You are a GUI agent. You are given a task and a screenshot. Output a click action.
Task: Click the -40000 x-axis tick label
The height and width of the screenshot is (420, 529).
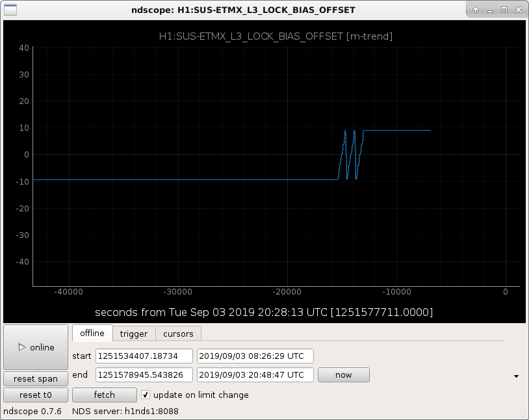coord(68,292)
